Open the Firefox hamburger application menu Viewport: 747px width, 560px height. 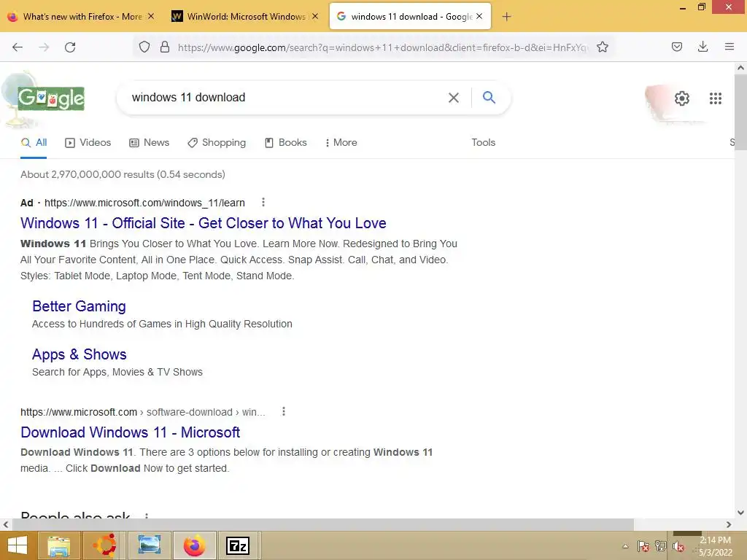click(x=729, y=47)
